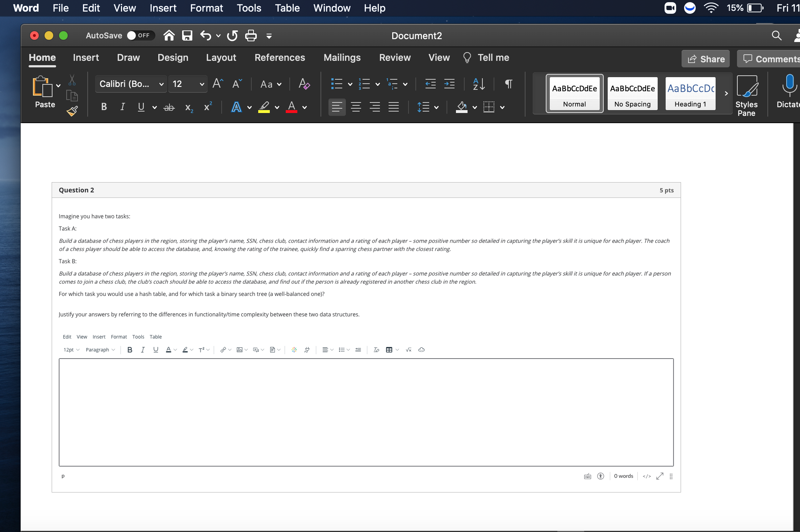This screenshot has width=800, height=532.
Task: Open the References ribbon tab
Action: pyautogui.click(x=280, y=58)
